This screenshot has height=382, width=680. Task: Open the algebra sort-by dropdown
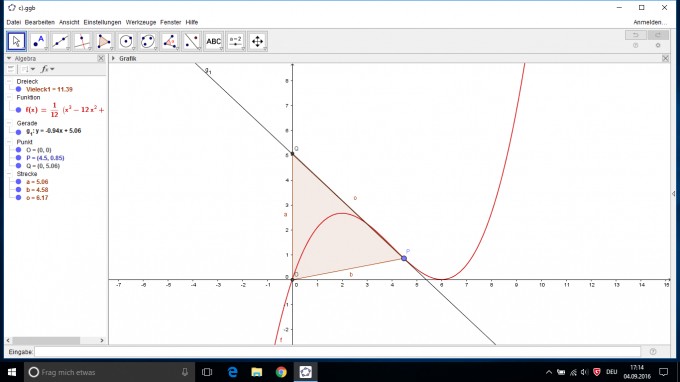click(28, 69)
